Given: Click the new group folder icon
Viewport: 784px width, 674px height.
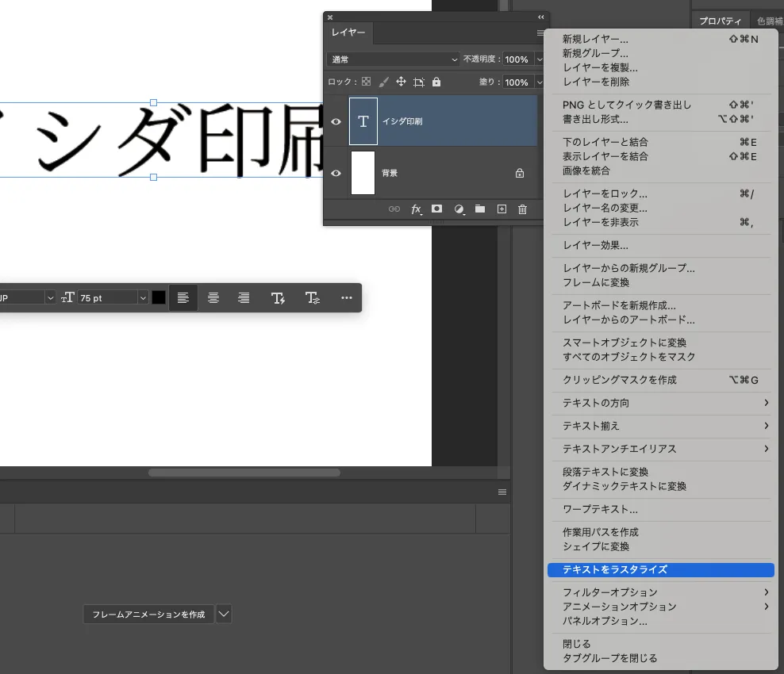Looking at the screenshot, I should pyautogui.click(x=480, y=209).
